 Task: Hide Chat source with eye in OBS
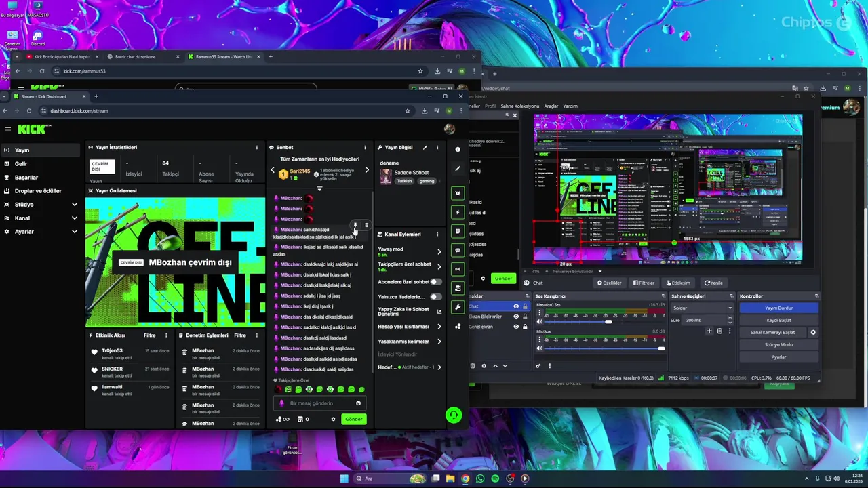(x=516, y=306)
